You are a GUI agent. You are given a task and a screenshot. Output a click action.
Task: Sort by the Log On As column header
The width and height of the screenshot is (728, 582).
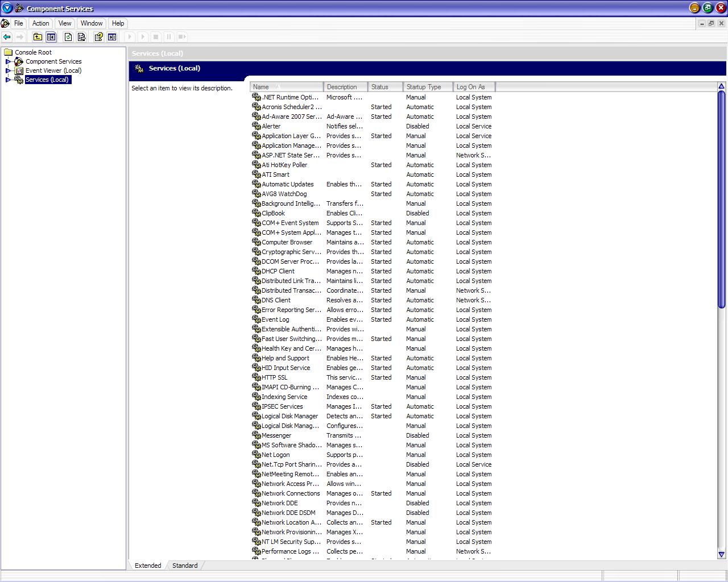tap(474, 87)
